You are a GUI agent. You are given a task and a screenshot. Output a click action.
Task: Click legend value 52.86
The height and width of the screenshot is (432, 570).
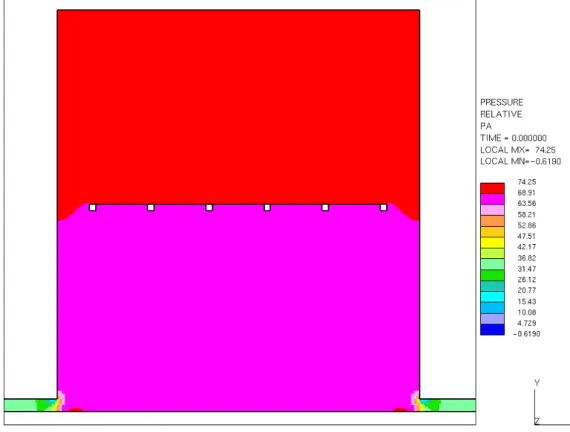point(527,225)
